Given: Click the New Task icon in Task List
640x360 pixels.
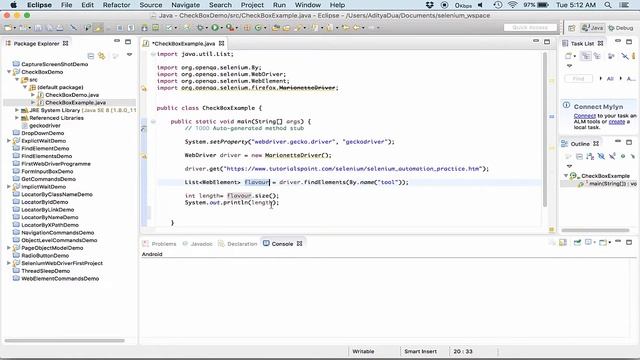Looking at the screenshot, I should [x=568, y=56].
